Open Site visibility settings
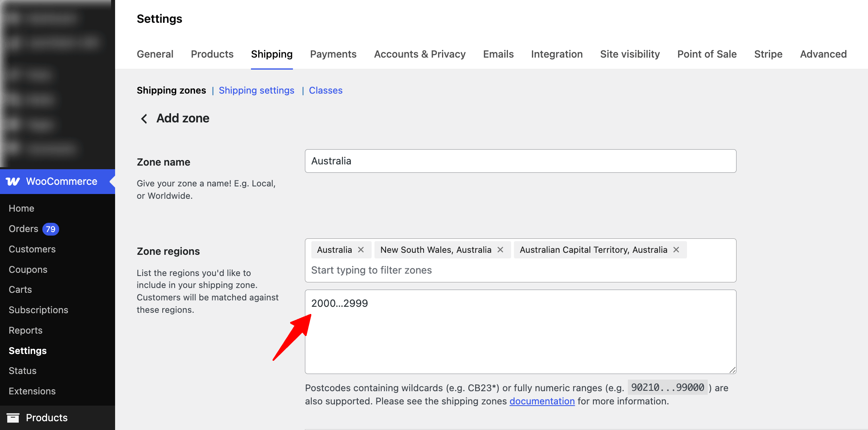The image size is (868, 430). (630, 54)
